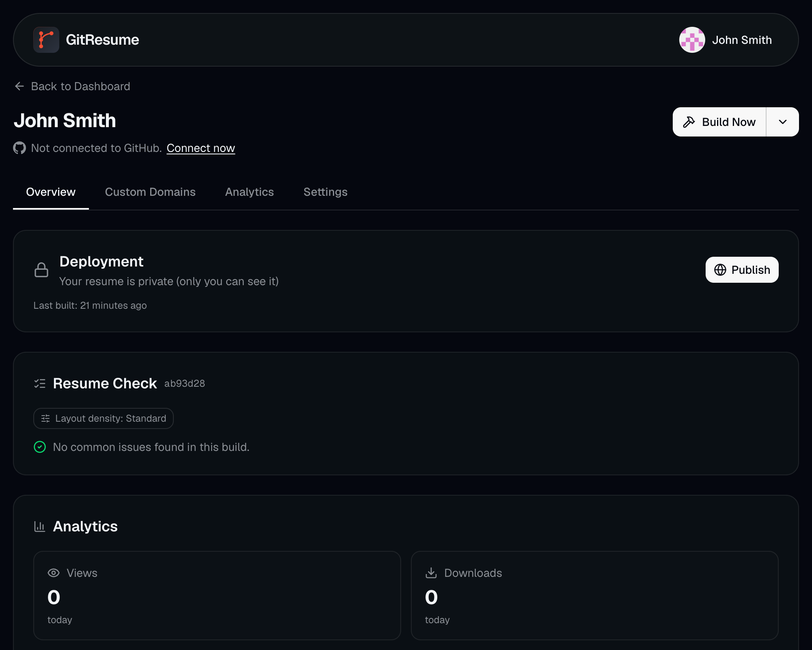Image resolution: width=812 pixels, height=650 pixels.
Task: Click the Deployment lock icon
Action: [41, 270]
